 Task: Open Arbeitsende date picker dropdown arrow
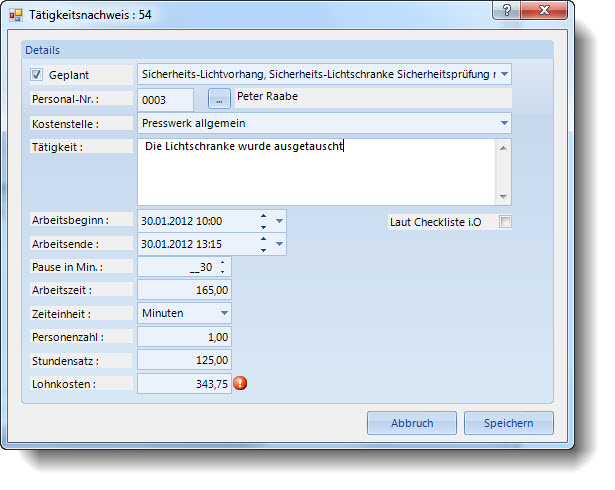279,244
